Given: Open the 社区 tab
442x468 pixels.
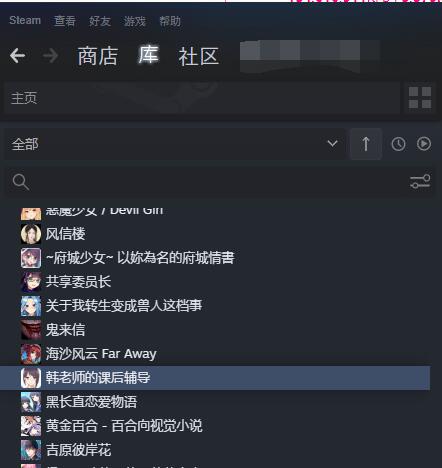Looking at the screenshot, I should [199, 56].
